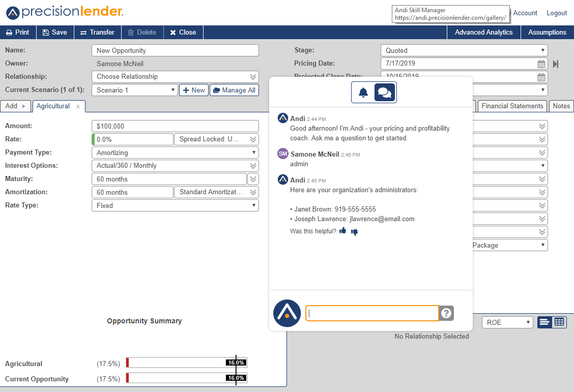Click the Account link
Screen dimensions: 574x392
[525, 13]
